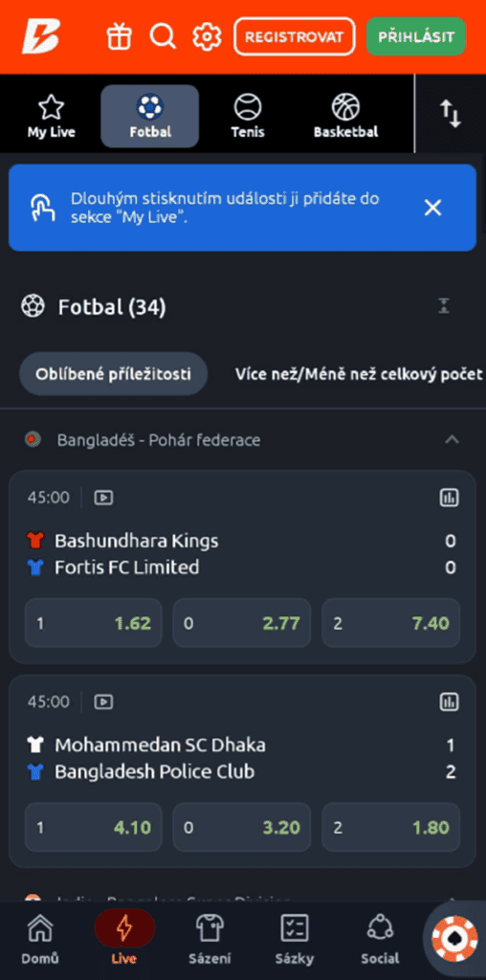Click the PŘIHLÁSIT login button

click(416, 36)
